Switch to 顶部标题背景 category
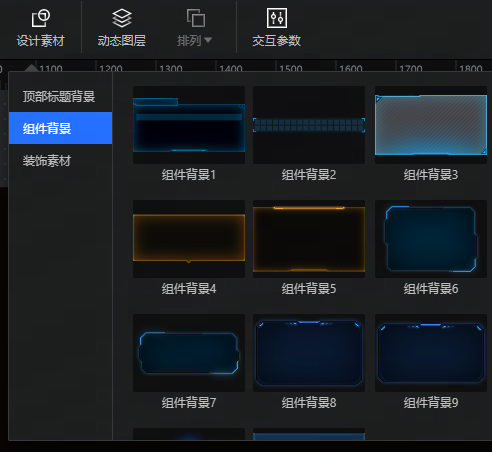 click(60, 96)
